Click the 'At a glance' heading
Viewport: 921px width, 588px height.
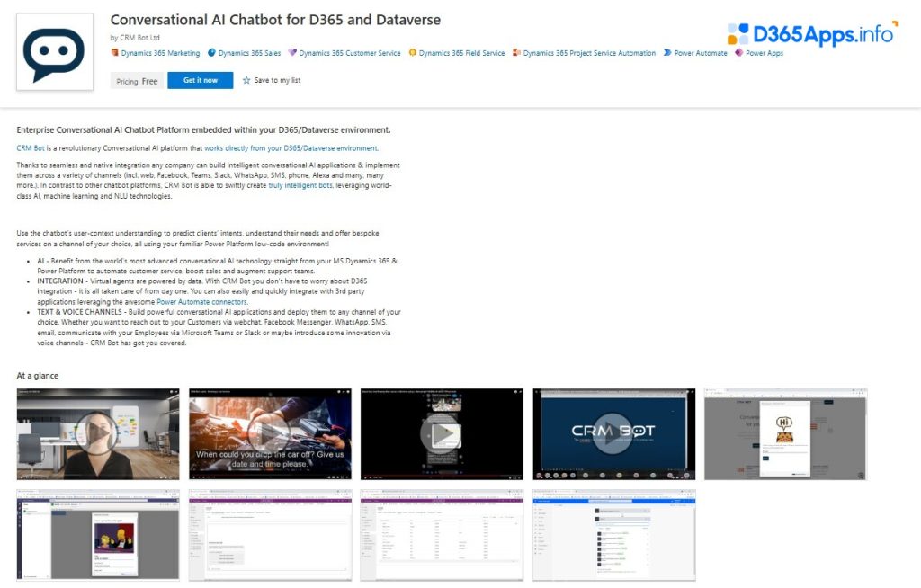(38, 375)
